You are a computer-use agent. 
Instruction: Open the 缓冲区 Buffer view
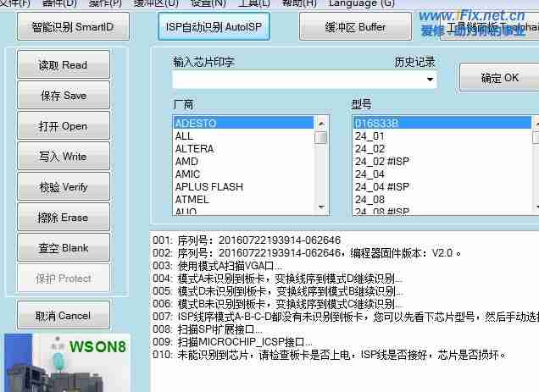pyautogui.click(x=355, y=27)
